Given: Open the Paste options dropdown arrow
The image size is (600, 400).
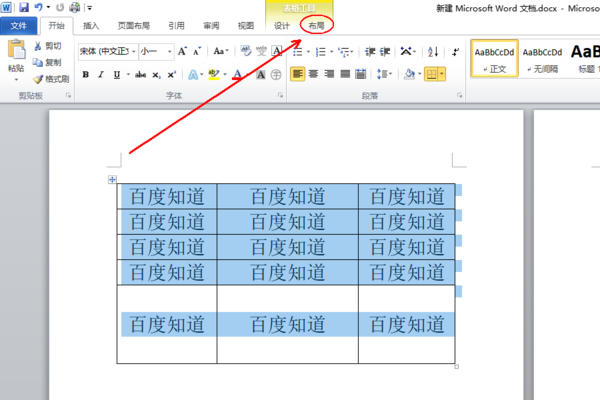Looking at the screenshot, I should point(16,80).
